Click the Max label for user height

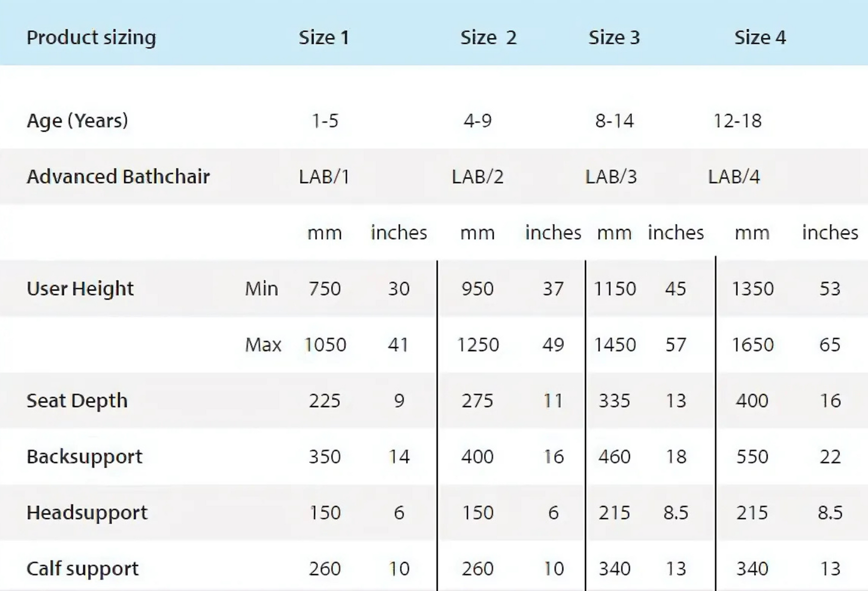pyautogui.click(x=263, y=345)
